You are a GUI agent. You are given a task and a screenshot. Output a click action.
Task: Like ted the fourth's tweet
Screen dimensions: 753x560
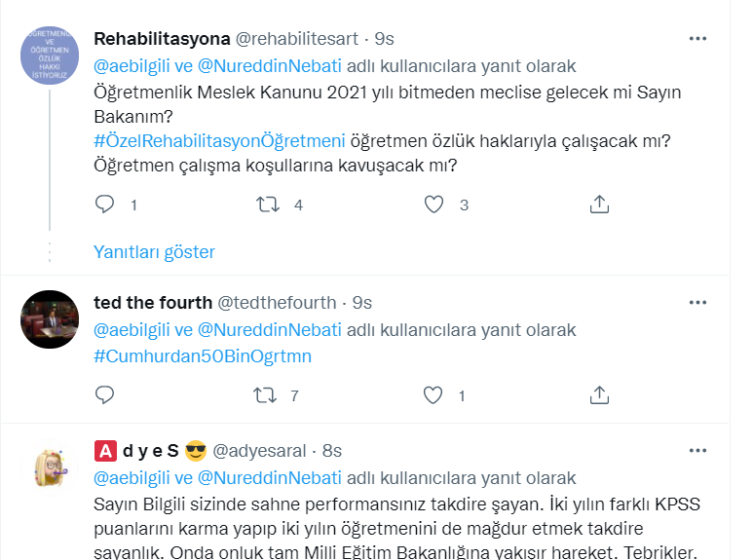tap(434, 395)
